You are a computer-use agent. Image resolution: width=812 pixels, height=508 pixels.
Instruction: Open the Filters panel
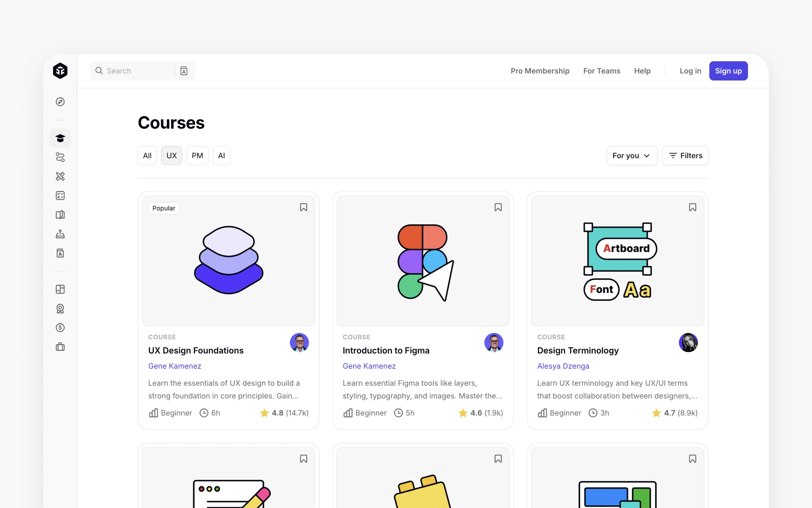[x=685, y=156]
